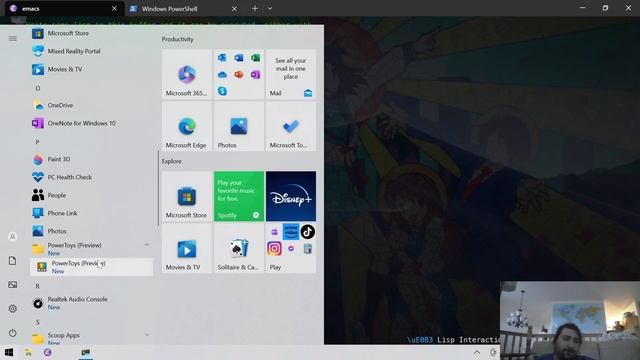Launch Mixed Reality Portal
Viewport: 640px width, 360px height.
click(92, 51)
